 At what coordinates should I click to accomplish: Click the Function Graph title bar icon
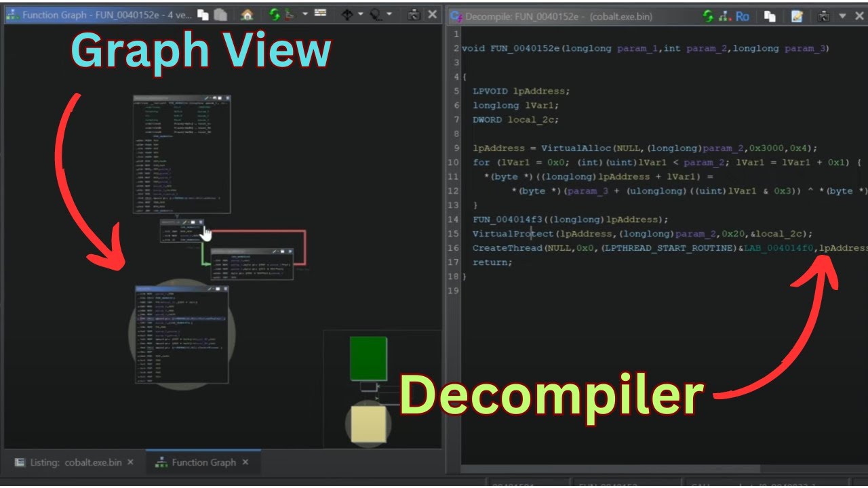[12, 14]
